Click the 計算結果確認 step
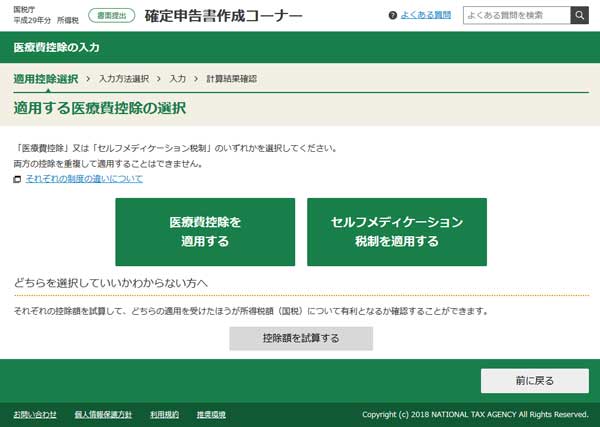Image resolution: width=600 pixels, height=427 pixels. (x=231, y=78)
